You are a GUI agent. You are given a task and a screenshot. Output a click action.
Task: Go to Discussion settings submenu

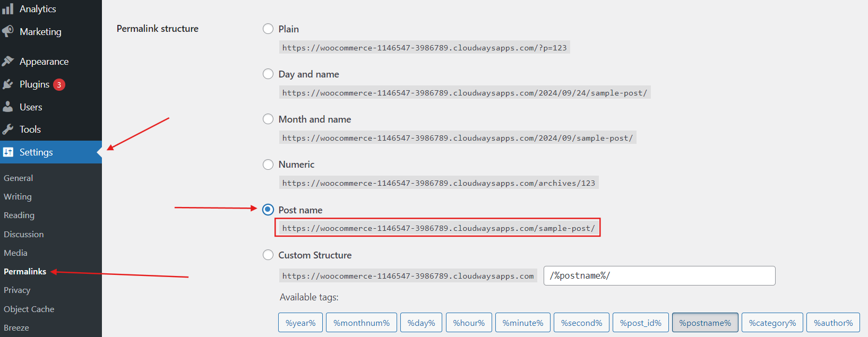coord(24,235)
